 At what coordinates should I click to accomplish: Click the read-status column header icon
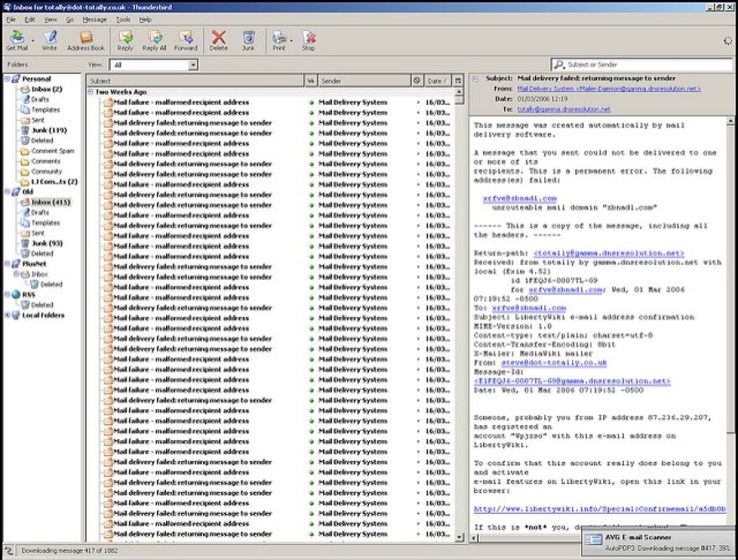coord(310,81)
